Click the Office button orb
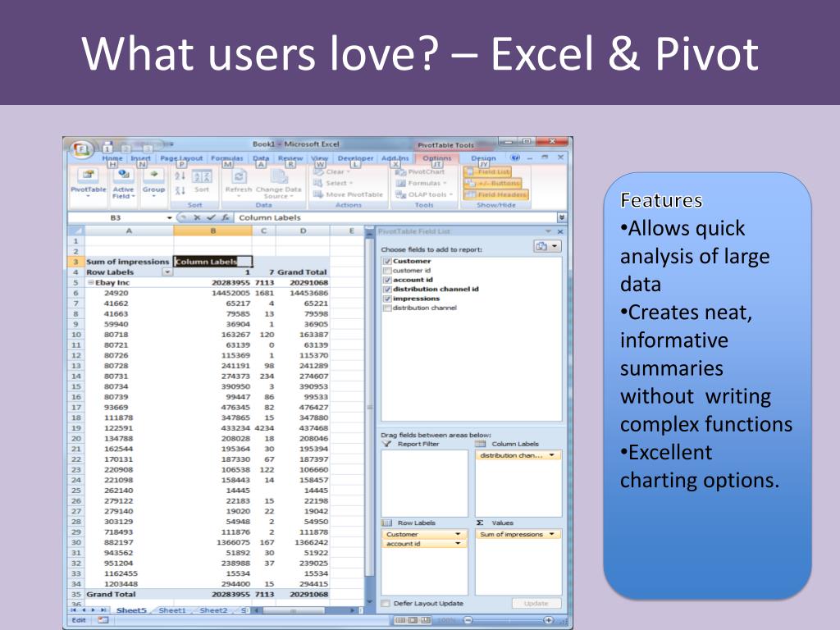Image resolution: width=840 pixels, height=630 pixels. tap(82, 149)
